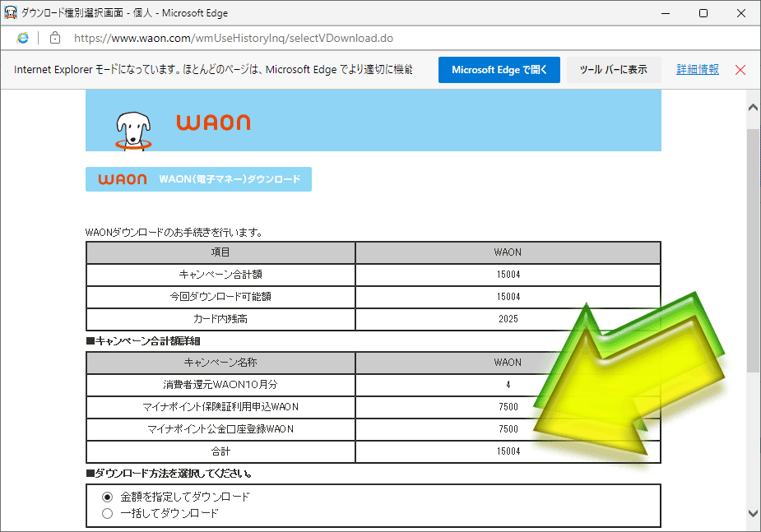This screenshot has width=761, height=532.
Task: Click the カード内残高 cell
Action: [x=220, y=319]
